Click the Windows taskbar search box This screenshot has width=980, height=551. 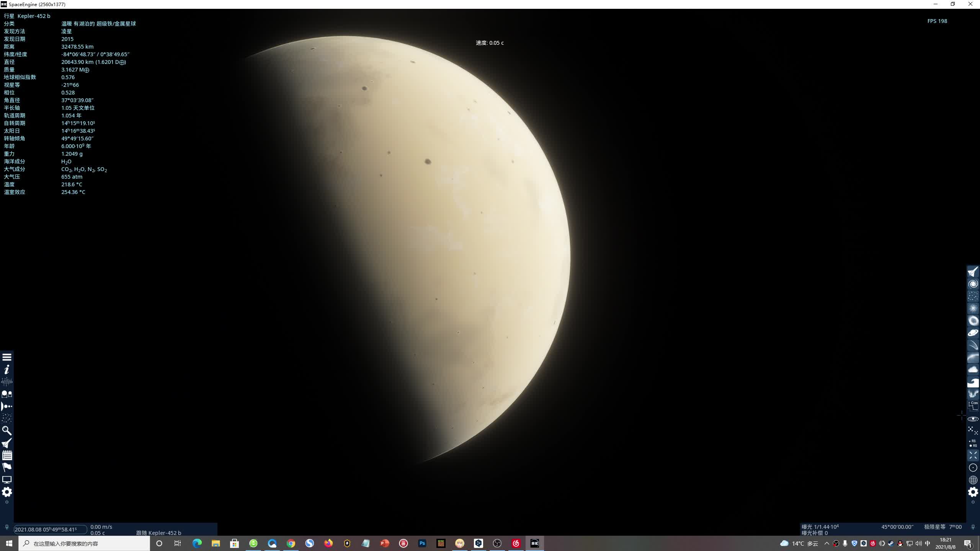pyautogui.click(x=84, y=543)
